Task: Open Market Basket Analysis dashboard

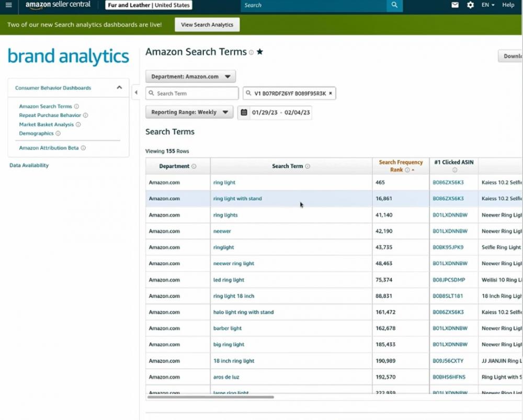Action: click(47, 124)
